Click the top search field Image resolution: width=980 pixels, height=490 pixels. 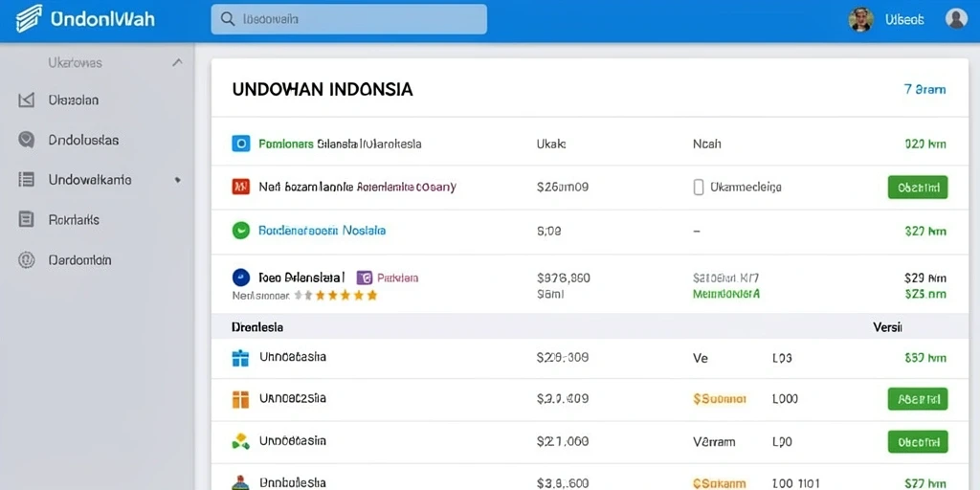pos(348,19)
